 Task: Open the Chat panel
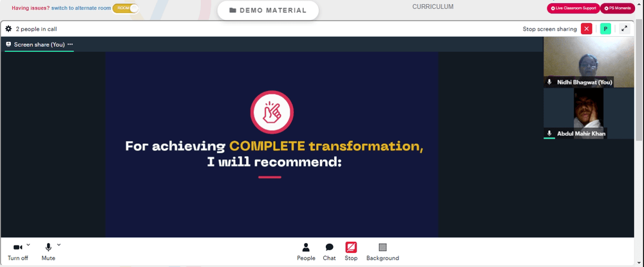coord(329,252)
